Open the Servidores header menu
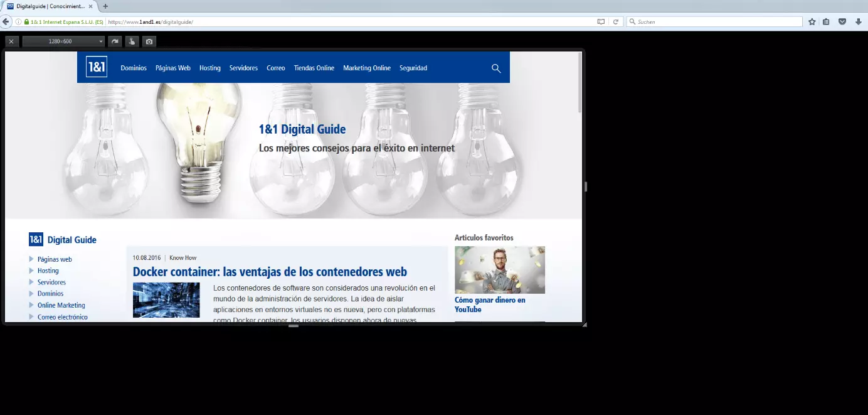This screenshot has height=415, width=868. pos(243,68)
